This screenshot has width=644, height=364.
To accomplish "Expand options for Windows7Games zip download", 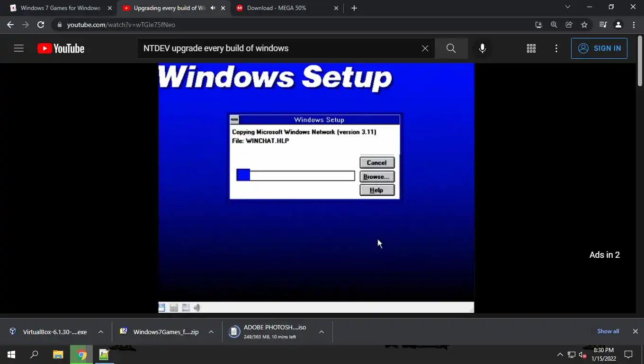I will (x=211, y=332).
